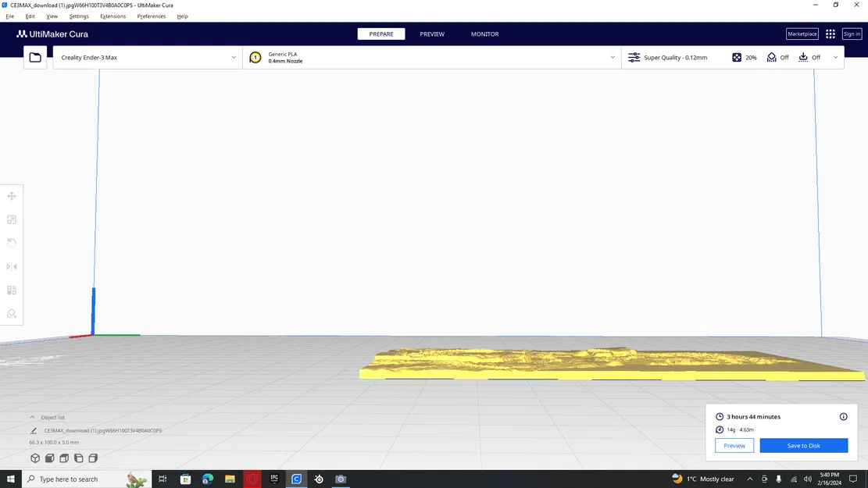Image resolution: width=868 pixels, height=488 pixels.
Task: Open the apps grid icon
Action: [x=830, y=34]
